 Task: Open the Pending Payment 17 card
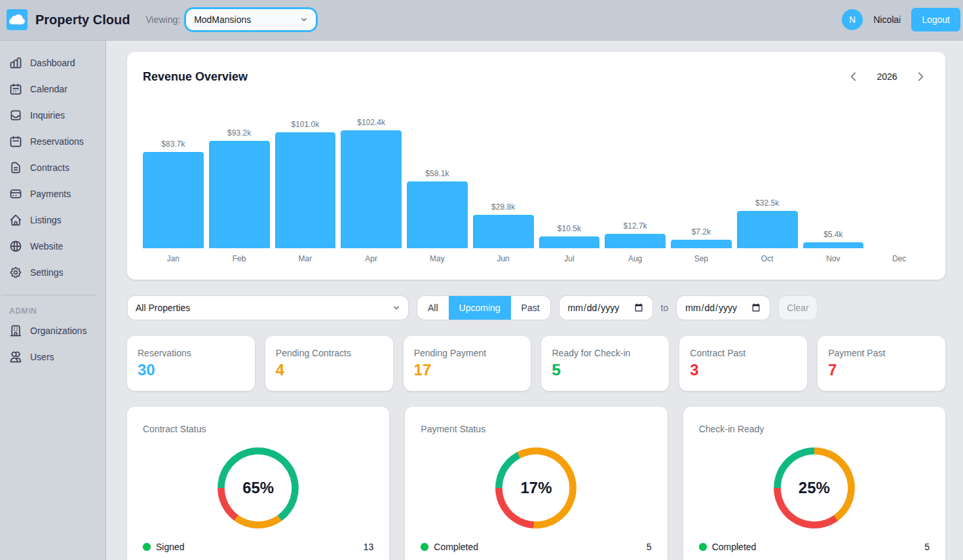point(467,364)
